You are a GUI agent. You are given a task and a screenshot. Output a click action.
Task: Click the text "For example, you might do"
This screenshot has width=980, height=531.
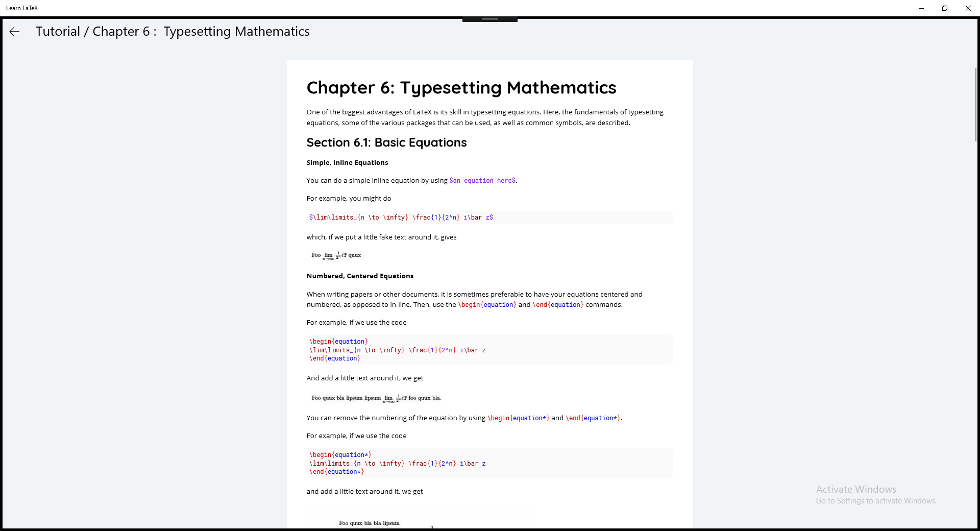click(349, 198)
